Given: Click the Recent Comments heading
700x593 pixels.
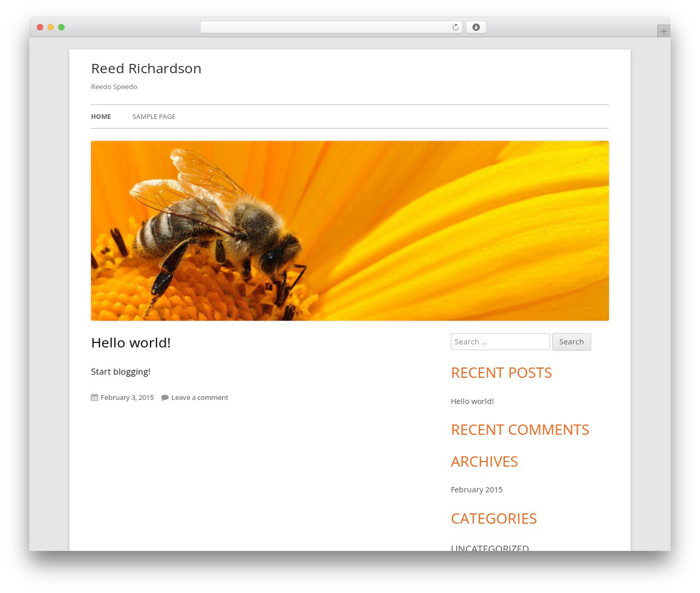Looking at the screenshot, I should (x=520, y=429).
